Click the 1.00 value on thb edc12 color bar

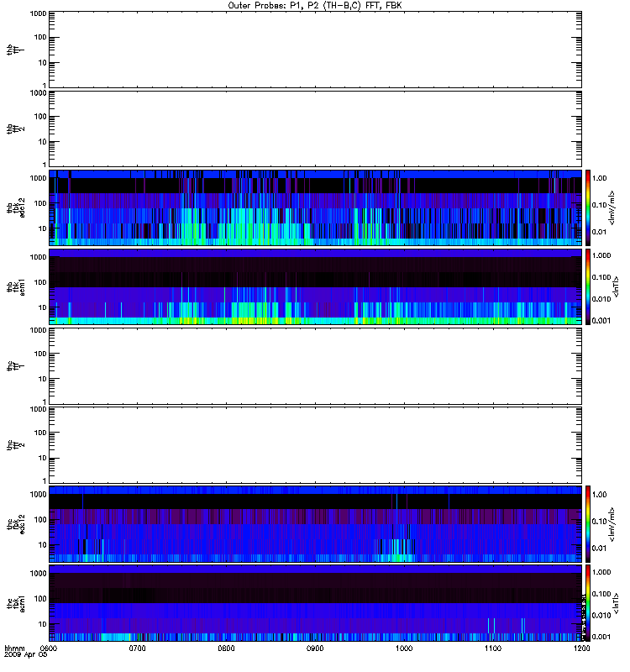(x=599, y=178)
